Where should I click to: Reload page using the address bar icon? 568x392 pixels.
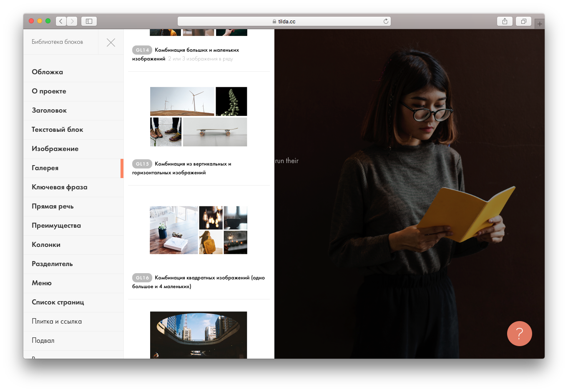point(386,21)
